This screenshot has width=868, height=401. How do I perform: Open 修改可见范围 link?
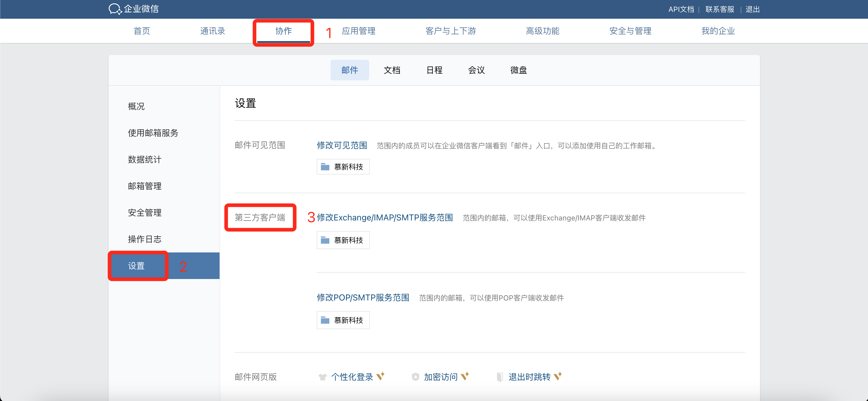point(342,145)
